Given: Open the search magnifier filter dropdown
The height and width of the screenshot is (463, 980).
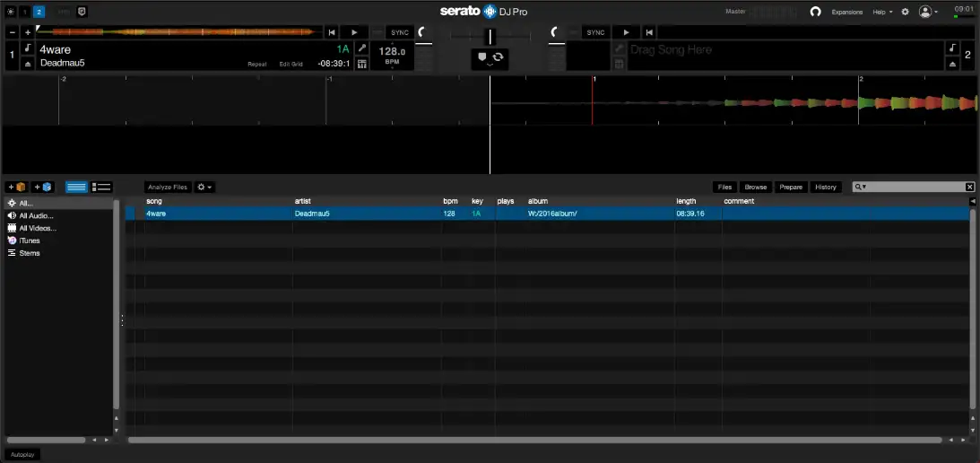Looking at the screenshot, I should (860, 187).
